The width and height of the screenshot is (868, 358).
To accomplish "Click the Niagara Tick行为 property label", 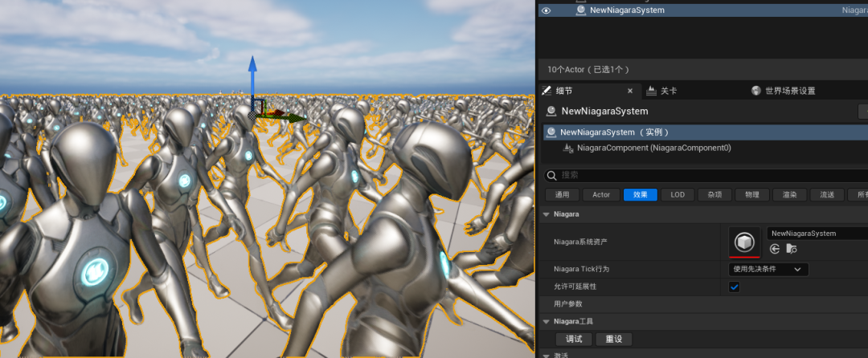I will 581,269.
